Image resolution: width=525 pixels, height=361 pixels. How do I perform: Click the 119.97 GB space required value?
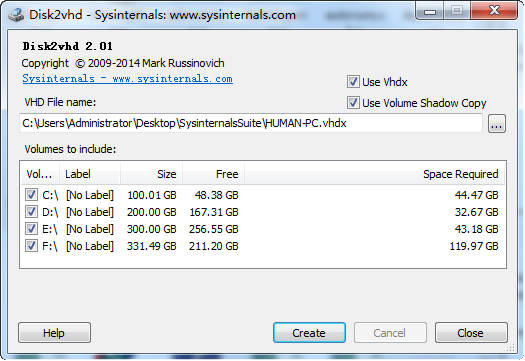point(474,246)
